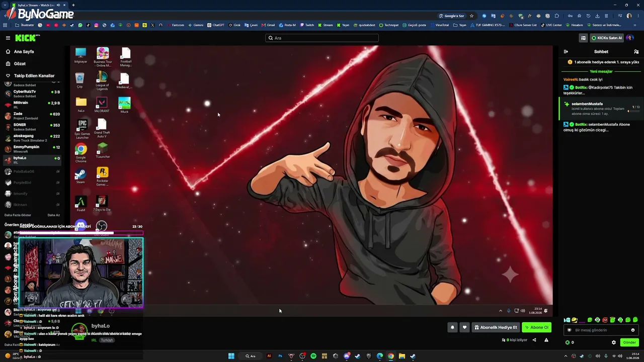Image resolution: width=644 pixels, height=362 pixels.
Task: Open the panel icon beside KICKs Satın Al
Action: (583, 38)
